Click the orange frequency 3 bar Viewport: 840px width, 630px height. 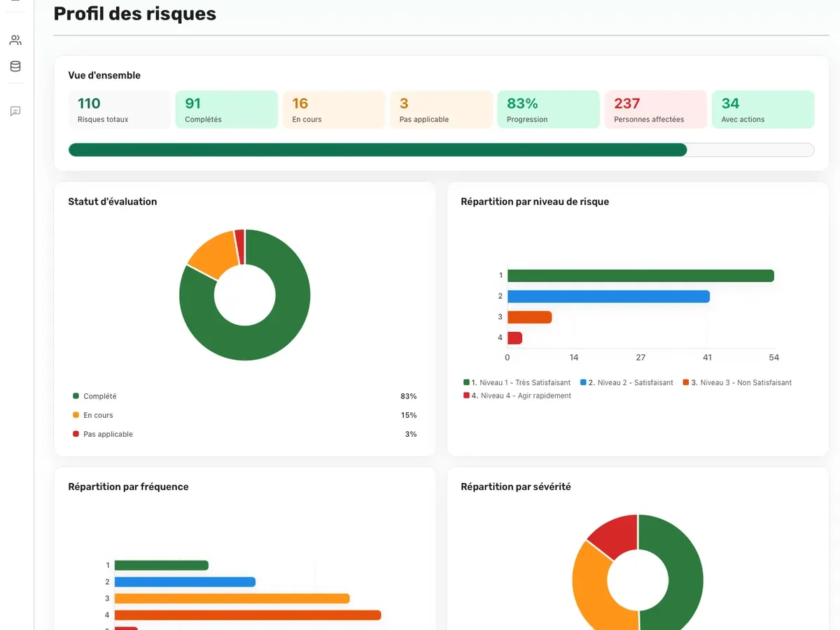point(232,598)
